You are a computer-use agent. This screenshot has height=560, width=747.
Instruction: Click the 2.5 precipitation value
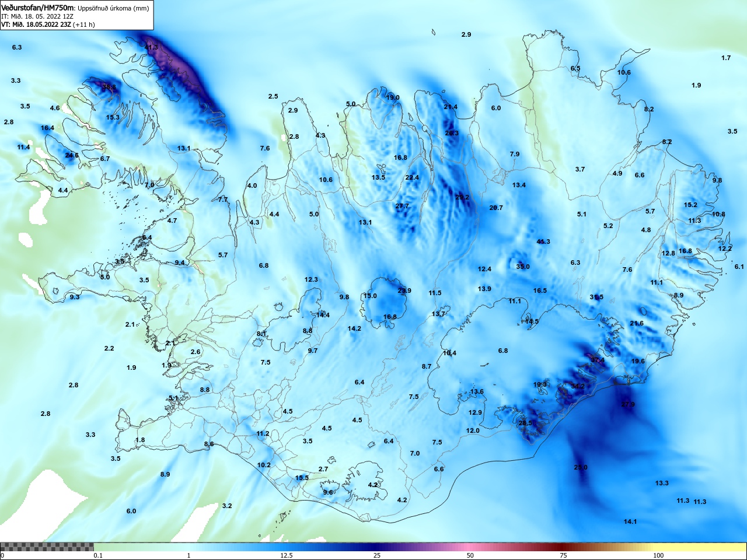[x=273, y=96]
